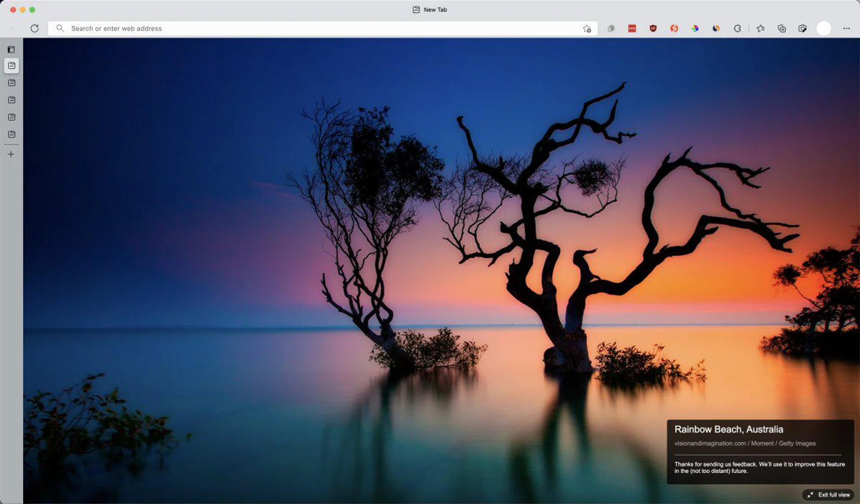This screenshot has width=860, height=504.
Task: Add this page to favorites star
Action: (587, 29)
